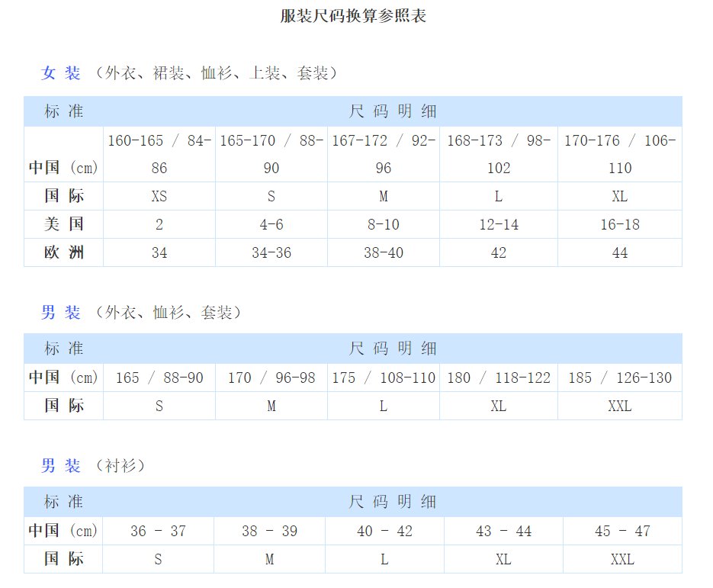This screenshot has height=588, width=713.
Task: Select the 2 cell under 美国 sizes
Action: (x=159, y=224)
